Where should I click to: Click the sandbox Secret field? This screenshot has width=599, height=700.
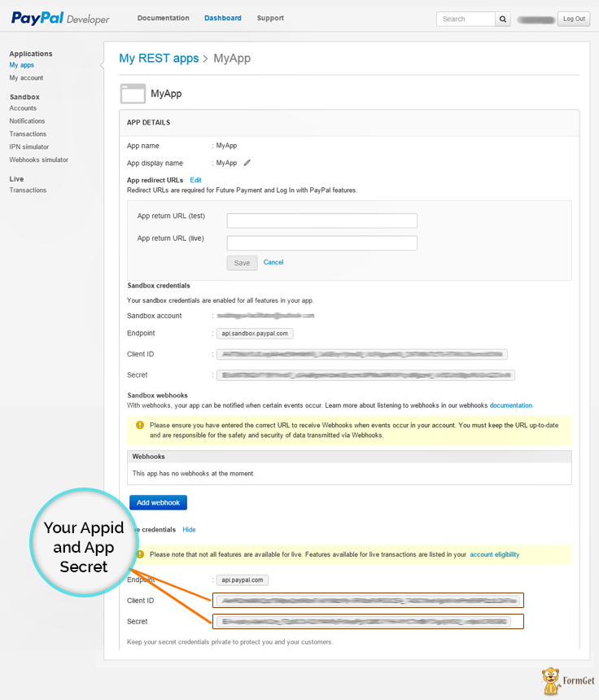(x=365, y=375)
